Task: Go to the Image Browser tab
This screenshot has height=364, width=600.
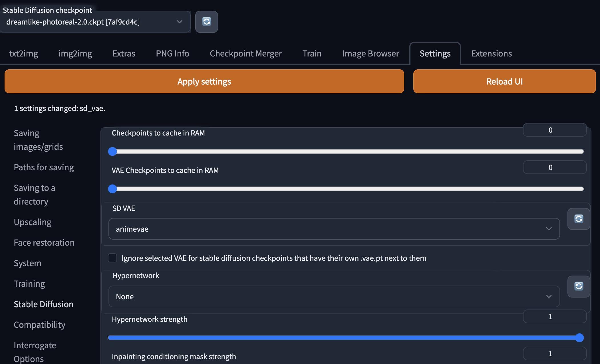Action: 371,53
